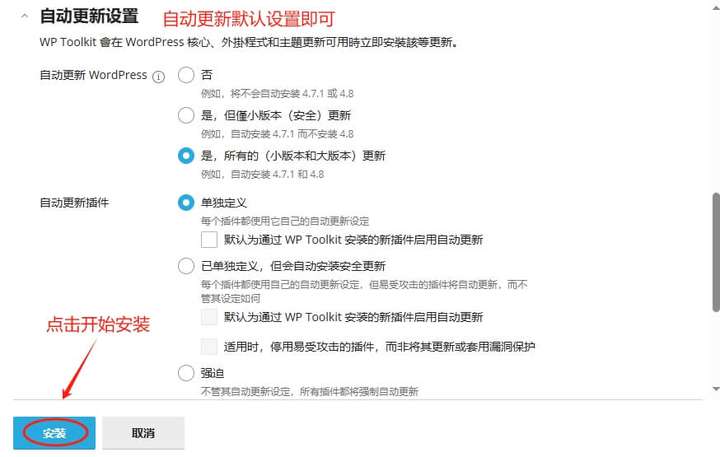Select 是，所有的（小版本和大版本）更新 radio
Image resolution: width=720 pixels, height=457 pixels.
pyautogui.click(x=186, y=156)
